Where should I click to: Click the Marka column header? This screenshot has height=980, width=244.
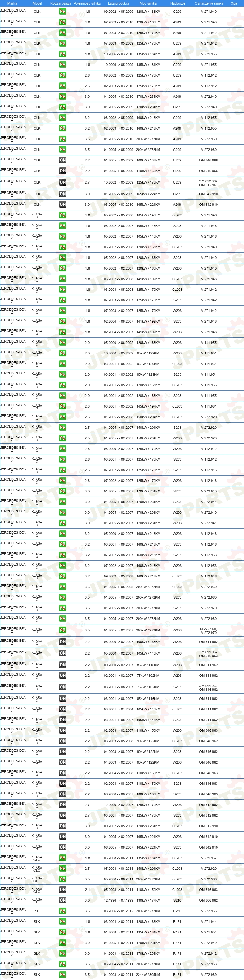pos(12,3)
